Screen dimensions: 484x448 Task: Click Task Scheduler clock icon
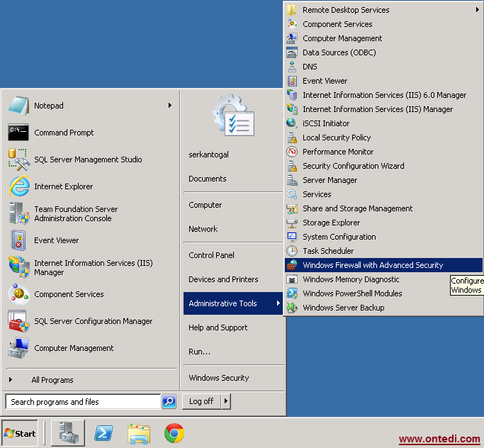(292, 251)
